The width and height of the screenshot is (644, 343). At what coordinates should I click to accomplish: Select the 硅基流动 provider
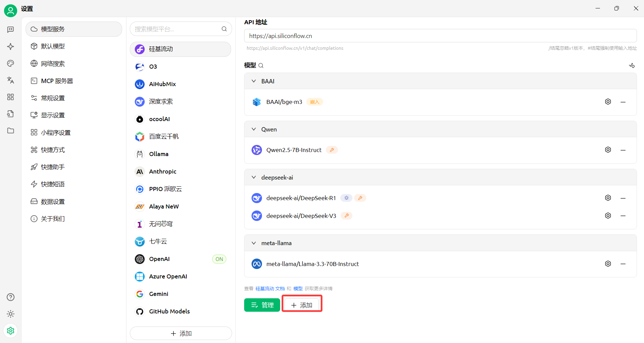point(181,49)
